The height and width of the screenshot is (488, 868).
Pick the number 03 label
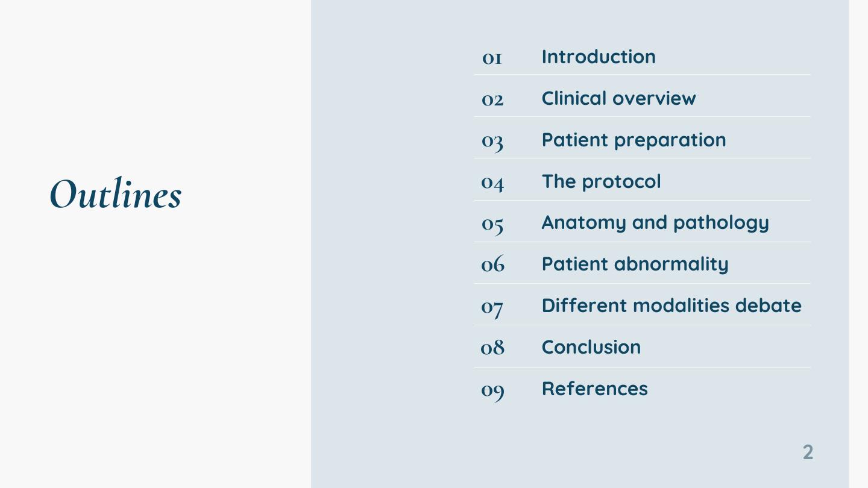tap(492, 141)
